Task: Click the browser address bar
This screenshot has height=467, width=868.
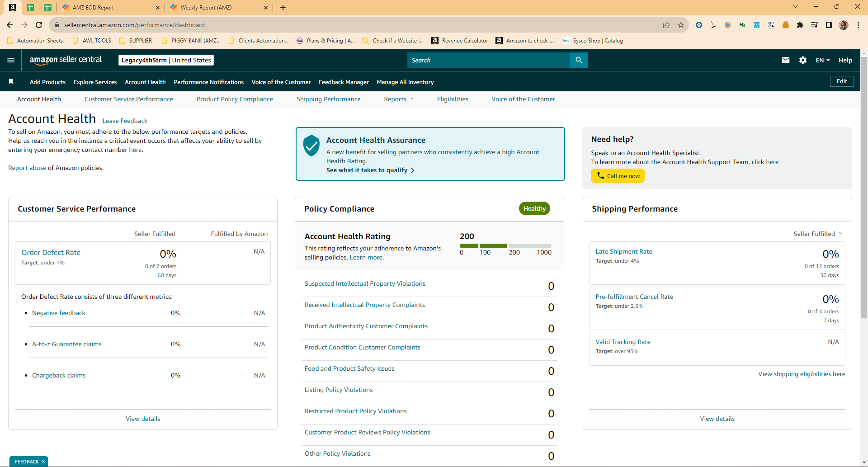Action: [357, 25]
